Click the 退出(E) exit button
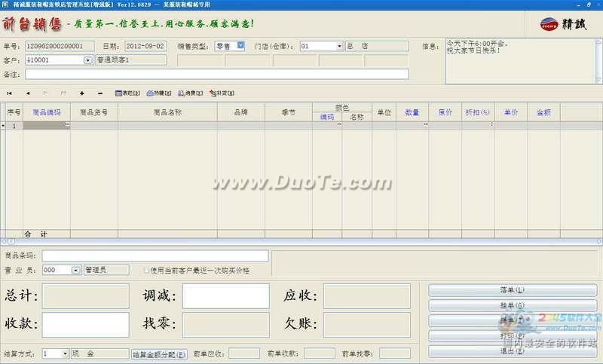The image size is (603, 364). 513,351
